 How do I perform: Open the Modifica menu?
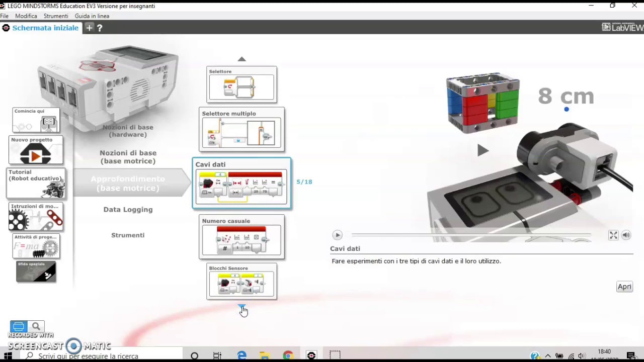tap(26, 16)
